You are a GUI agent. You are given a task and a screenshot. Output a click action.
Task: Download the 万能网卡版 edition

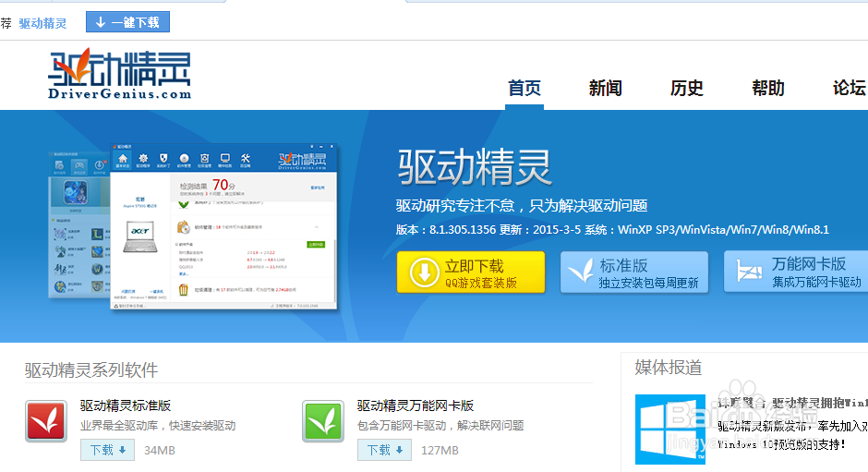click(x=796, y=272)
